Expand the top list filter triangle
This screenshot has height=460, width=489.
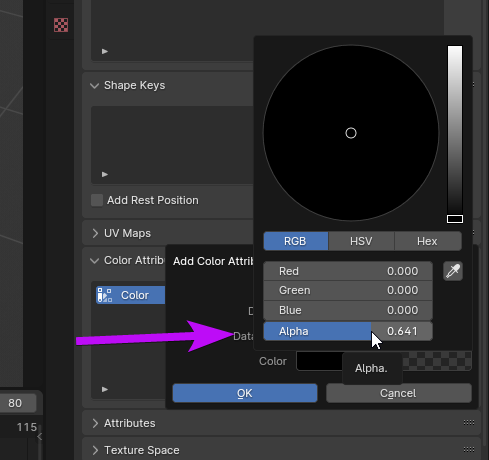tap(105, 51)
